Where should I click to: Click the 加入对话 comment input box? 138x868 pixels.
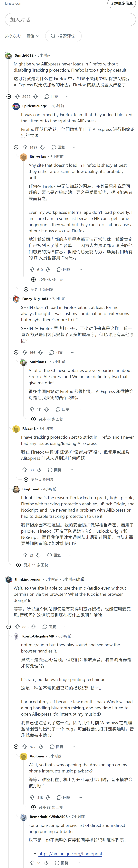70,20
